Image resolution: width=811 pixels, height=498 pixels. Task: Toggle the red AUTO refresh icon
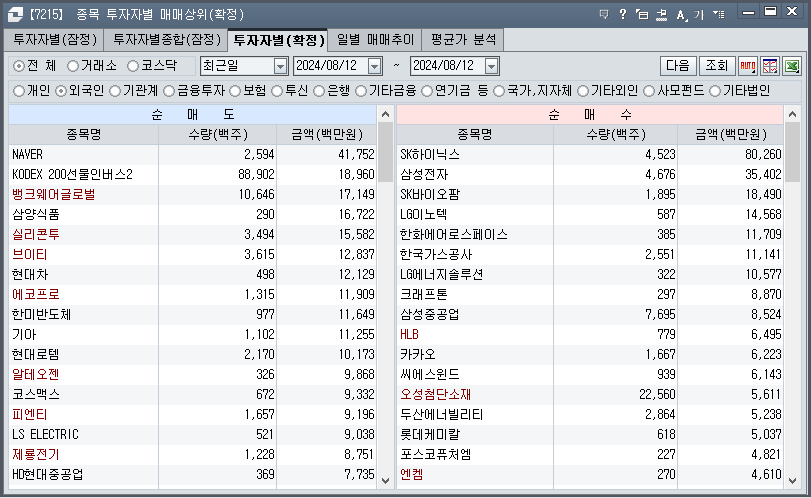coord(748,66)
